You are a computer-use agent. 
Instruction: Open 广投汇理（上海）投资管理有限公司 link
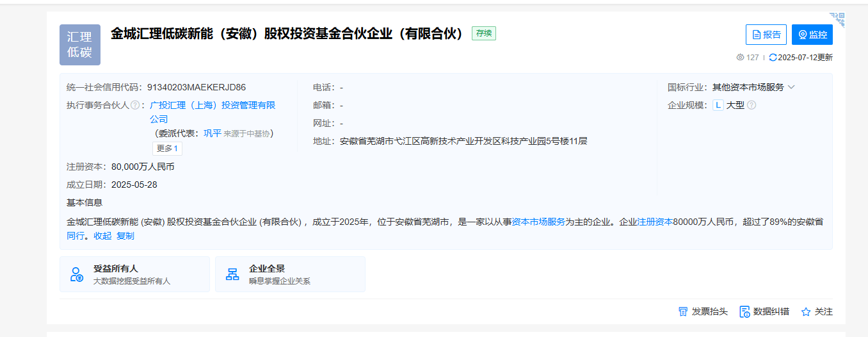click(x=213, y=112)
